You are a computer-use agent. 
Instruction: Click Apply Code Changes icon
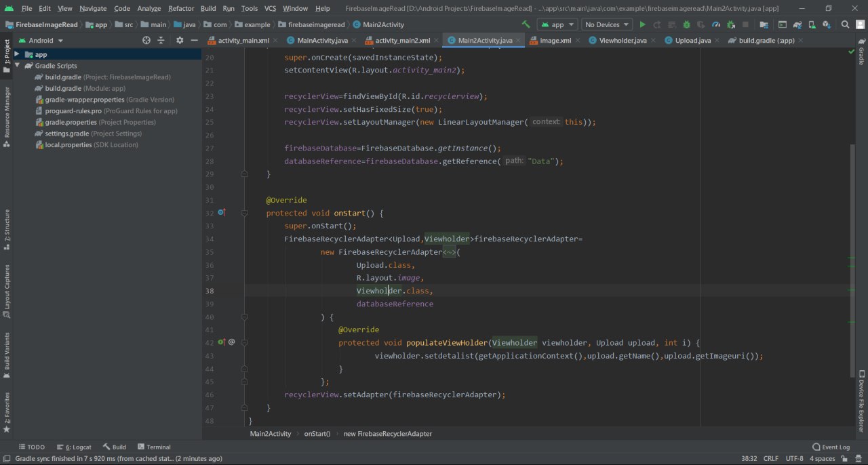click(x=672, y=24)
